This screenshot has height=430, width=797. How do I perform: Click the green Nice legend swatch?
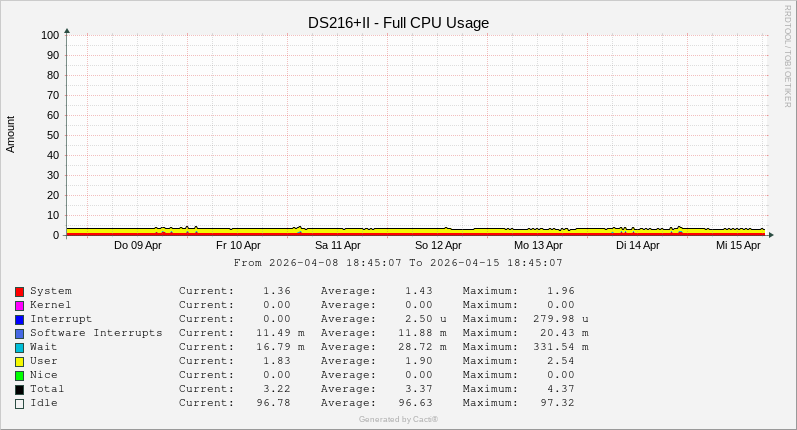pos(19,376)
